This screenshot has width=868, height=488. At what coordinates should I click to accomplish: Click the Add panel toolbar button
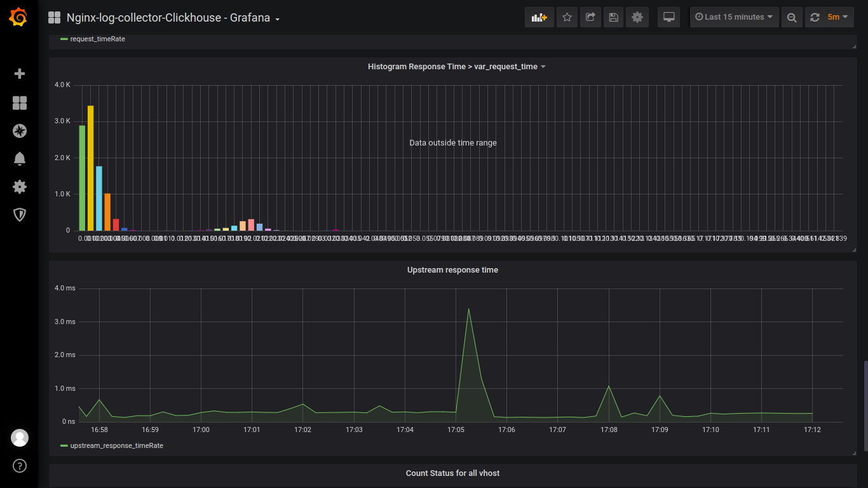539,17
